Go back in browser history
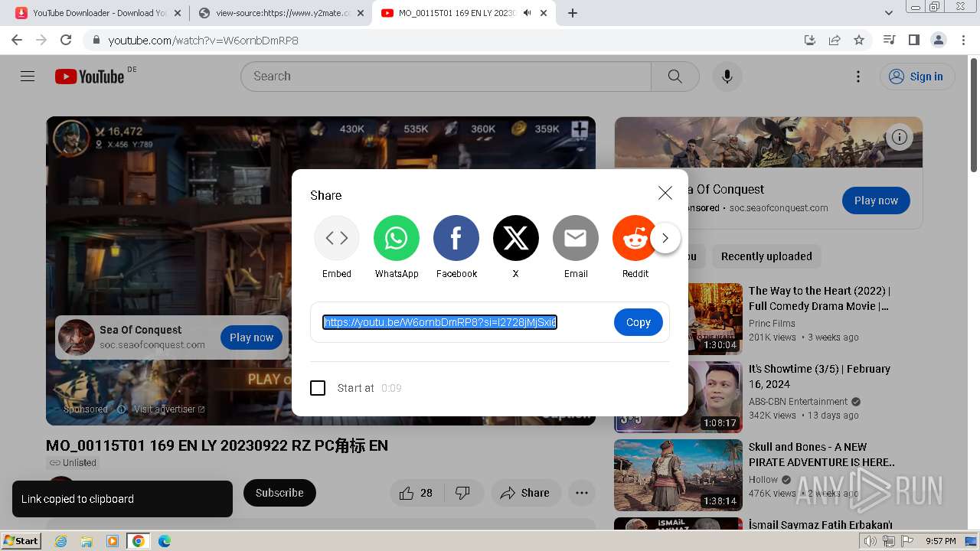Image resolution: width=980 pixels, height=551 pixels. (x=17, y=40)
